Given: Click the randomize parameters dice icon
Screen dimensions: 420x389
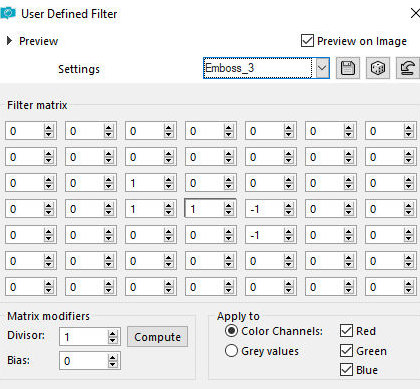Looking at the screenshot, I should pos(378,68).
